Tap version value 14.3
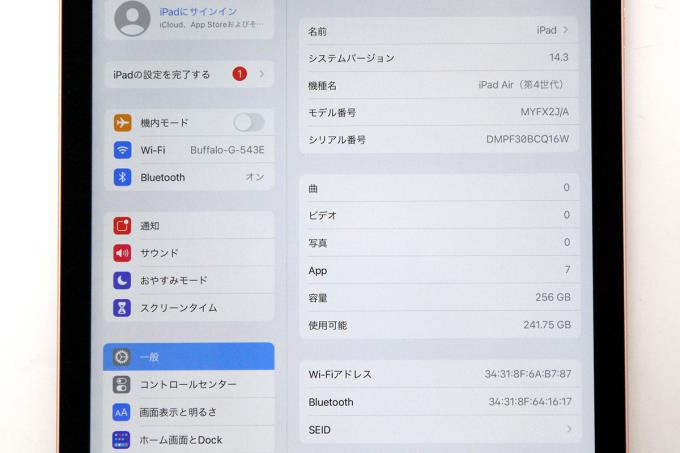 click(x=559, y=57)
